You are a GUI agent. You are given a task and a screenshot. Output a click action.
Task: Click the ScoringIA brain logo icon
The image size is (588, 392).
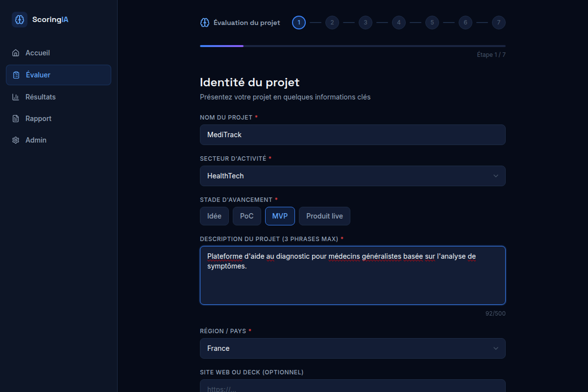[20, 20]
